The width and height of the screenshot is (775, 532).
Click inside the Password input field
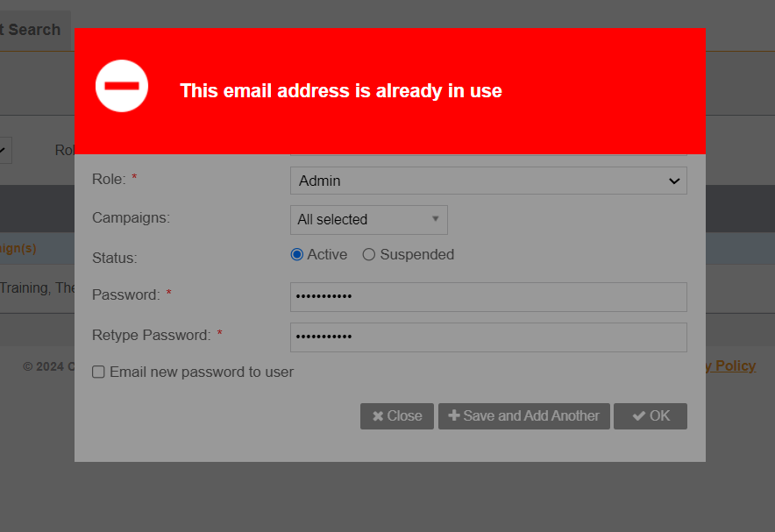point(488,297)
